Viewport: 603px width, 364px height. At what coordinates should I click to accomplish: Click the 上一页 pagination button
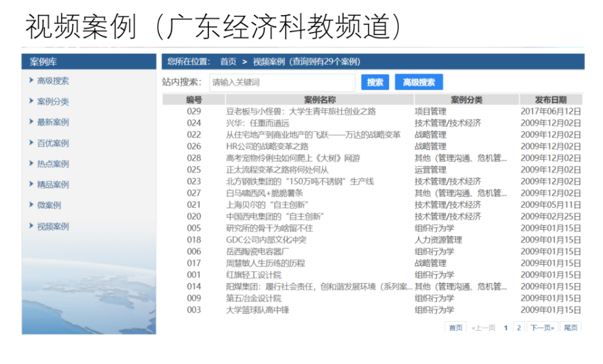click(483, 328)
